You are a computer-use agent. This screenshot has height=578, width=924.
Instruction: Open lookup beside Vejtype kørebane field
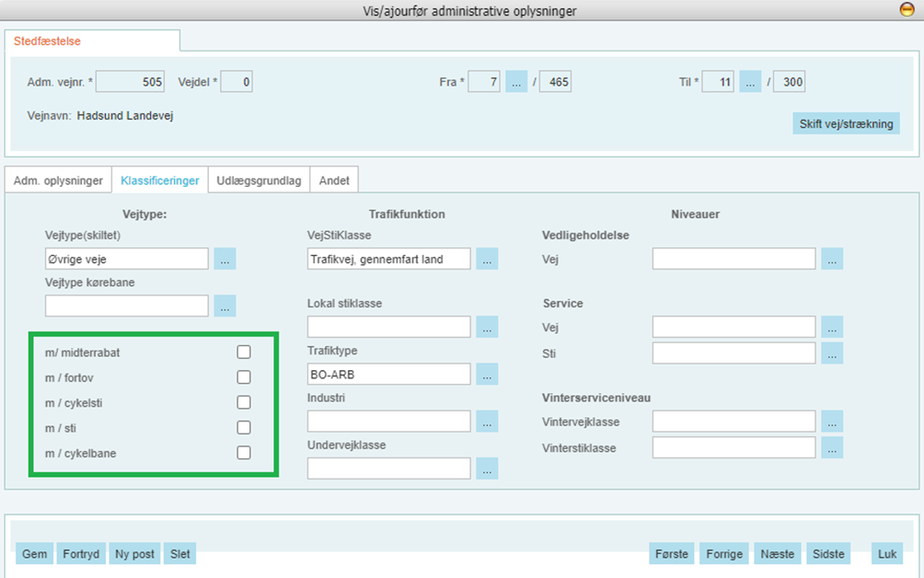pyautogui.click(x=225, y=306)
